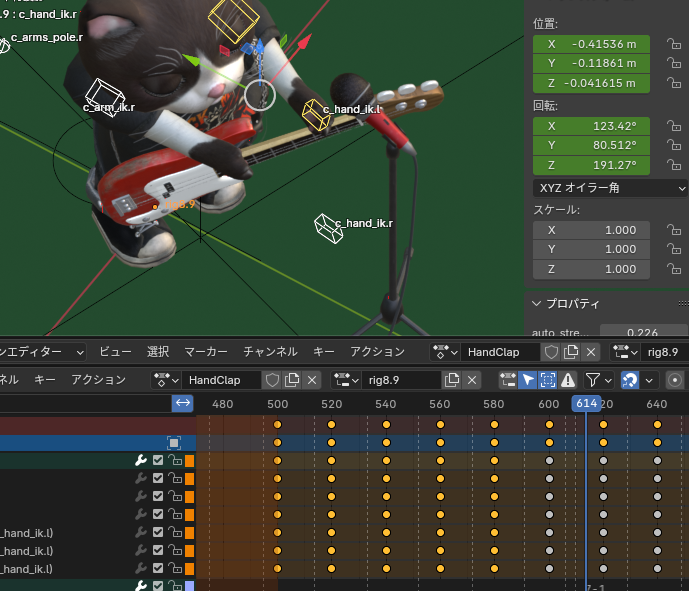Open the マーカー menu
Viewport: 689px width, 591px height.
click(206, 352)
